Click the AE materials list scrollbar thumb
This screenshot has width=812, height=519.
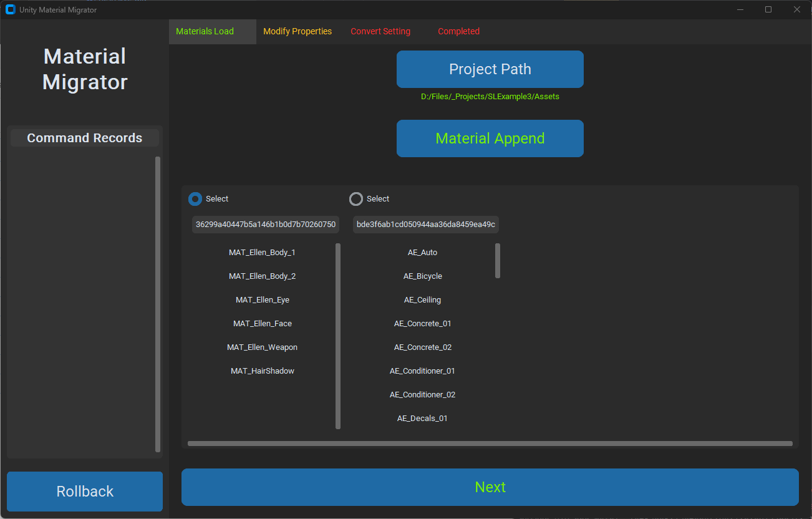coord(498,261)
